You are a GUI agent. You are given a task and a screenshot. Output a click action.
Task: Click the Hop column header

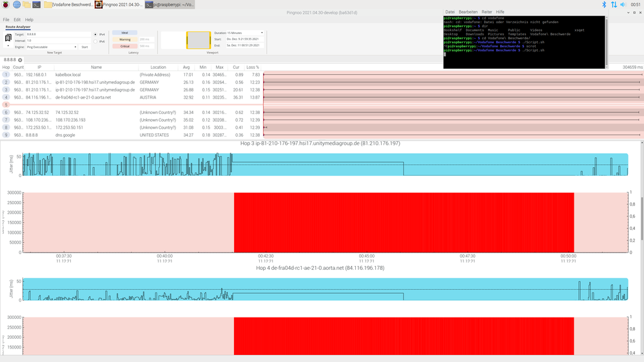coord(6,67)
